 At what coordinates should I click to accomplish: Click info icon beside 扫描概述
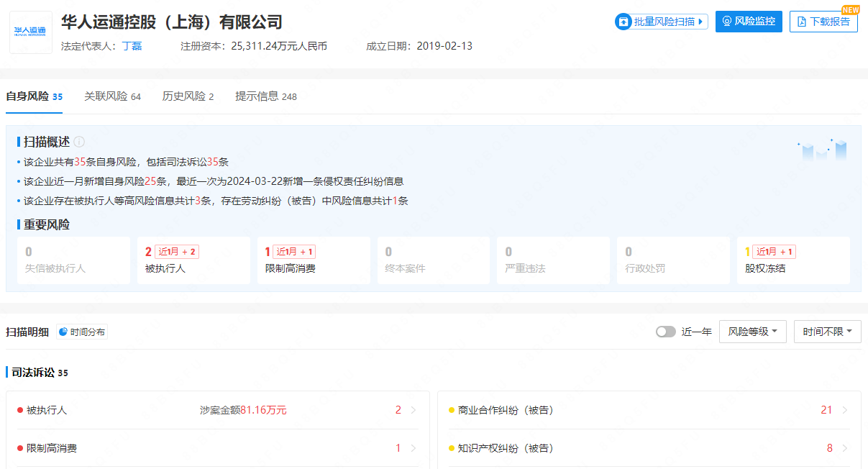[79, 142]
